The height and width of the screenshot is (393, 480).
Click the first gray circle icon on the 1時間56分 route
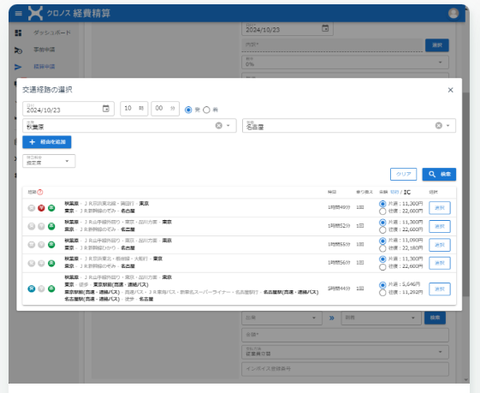(31, 263)
